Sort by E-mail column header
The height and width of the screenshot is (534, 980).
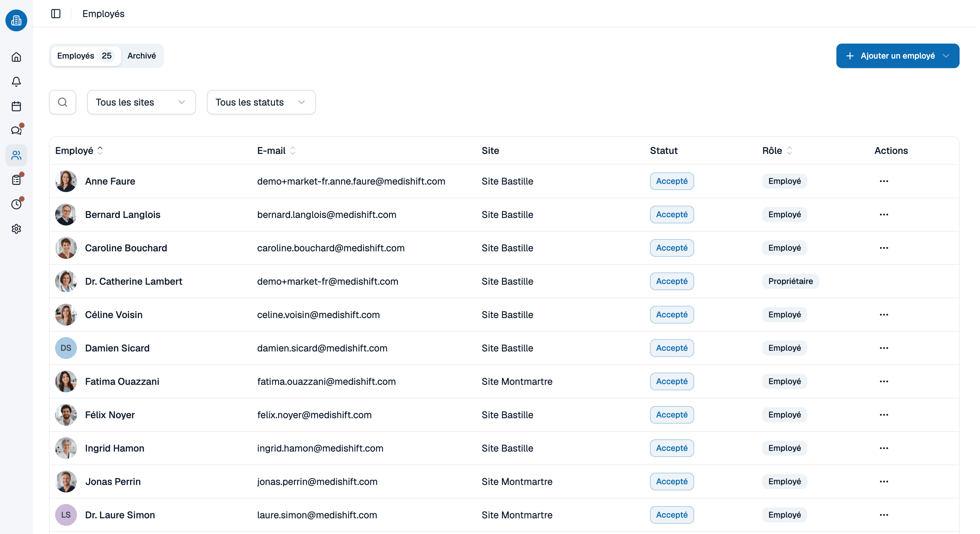pos(276,151)
